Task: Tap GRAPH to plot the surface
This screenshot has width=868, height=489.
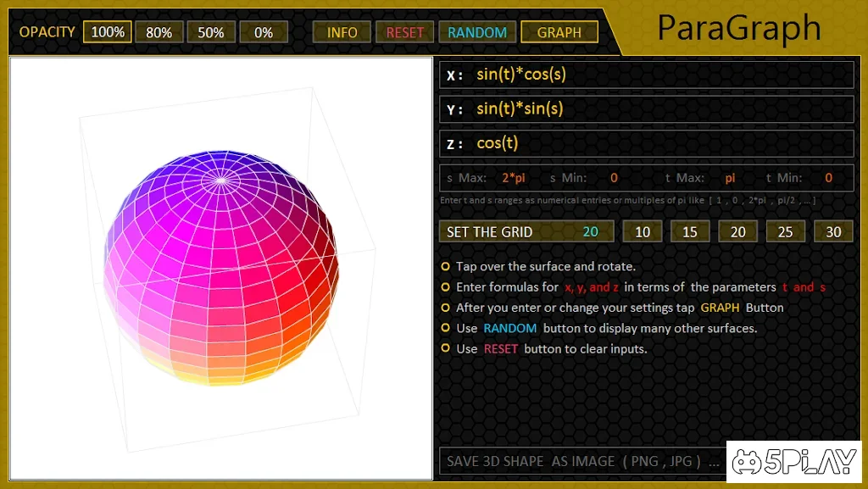Action: (559, 32)
